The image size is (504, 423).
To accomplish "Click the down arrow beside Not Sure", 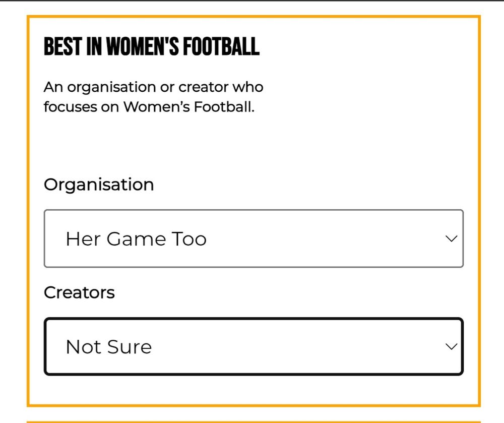I will [451, 346].
